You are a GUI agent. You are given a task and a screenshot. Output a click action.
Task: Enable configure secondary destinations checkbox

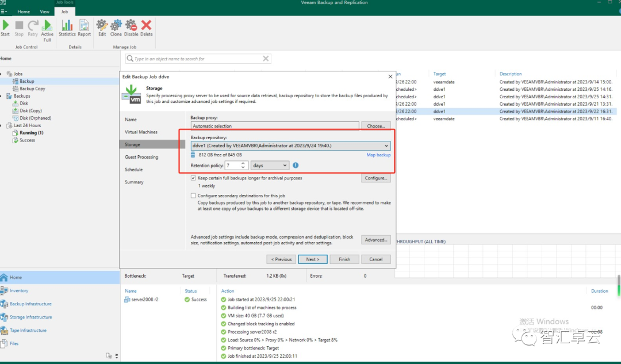193,196
